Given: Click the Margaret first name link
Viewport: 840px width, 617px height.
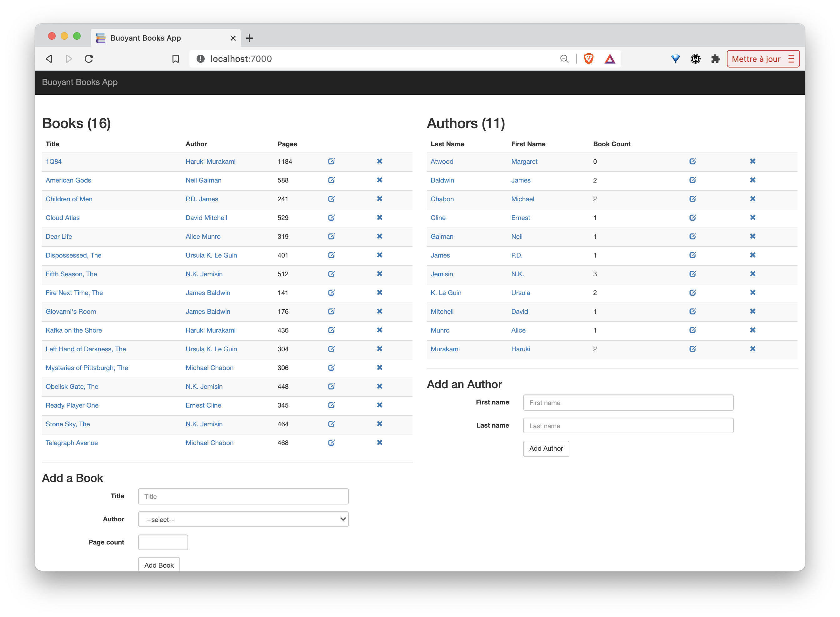Looking at the screenshot, I should pos(524,161).
